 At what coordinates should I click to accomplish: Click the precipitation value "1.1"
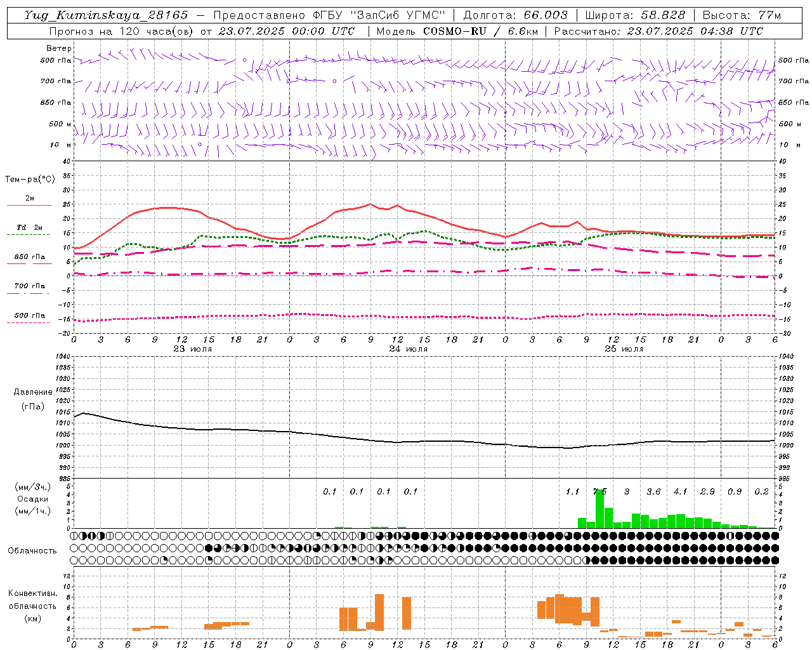572,491
